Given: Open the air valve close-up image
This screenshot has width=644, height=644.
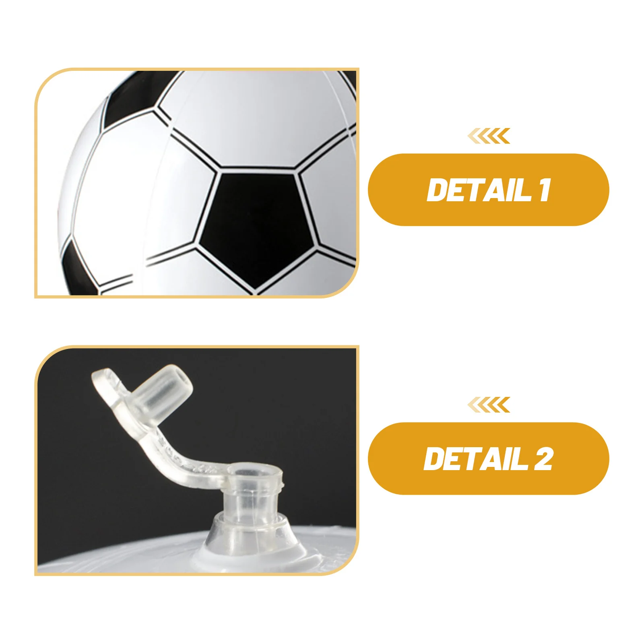Looking at the screenshot, I should click(x=196, y=460).
